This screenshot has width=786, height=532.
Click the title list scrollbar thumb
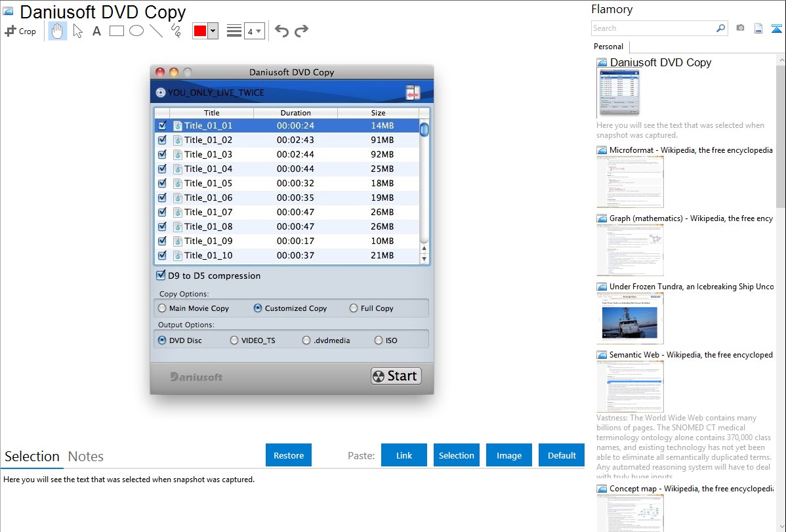424,130
